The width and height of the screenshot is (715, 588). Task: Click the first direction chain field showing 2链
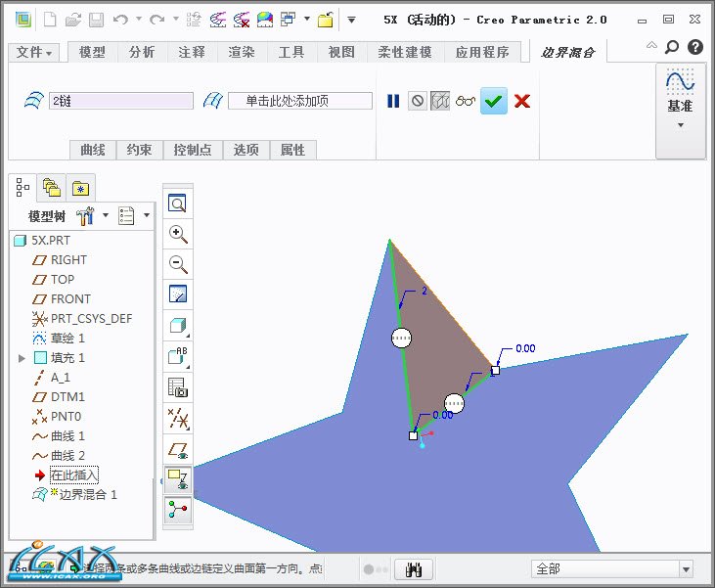click(x=121, y=101)
